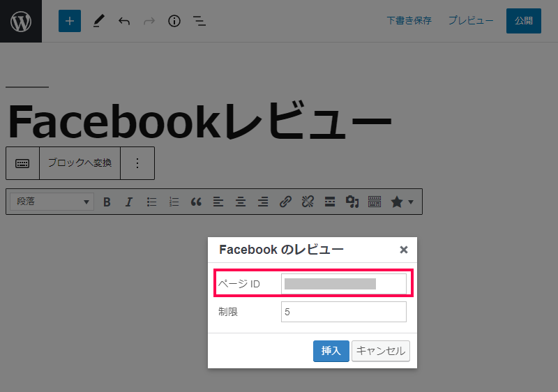Click the WordPress logo
The height and width of the screenshot is (392, 558).
pos(21,21)
